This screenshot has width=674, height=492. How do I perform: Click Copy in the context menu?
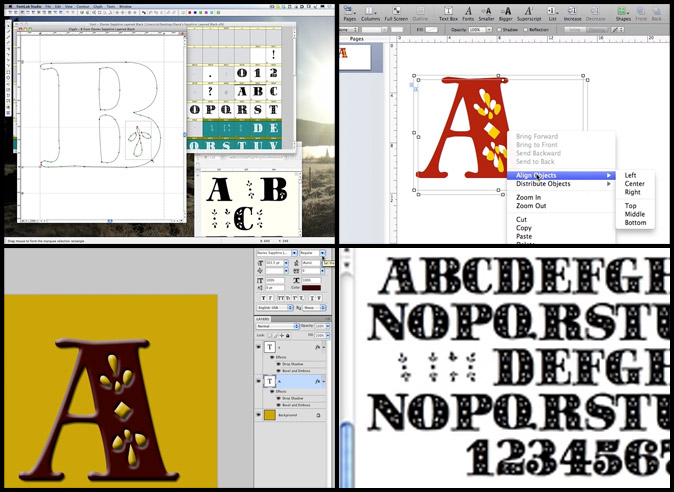pyautogui.click(x=523, y=228)
